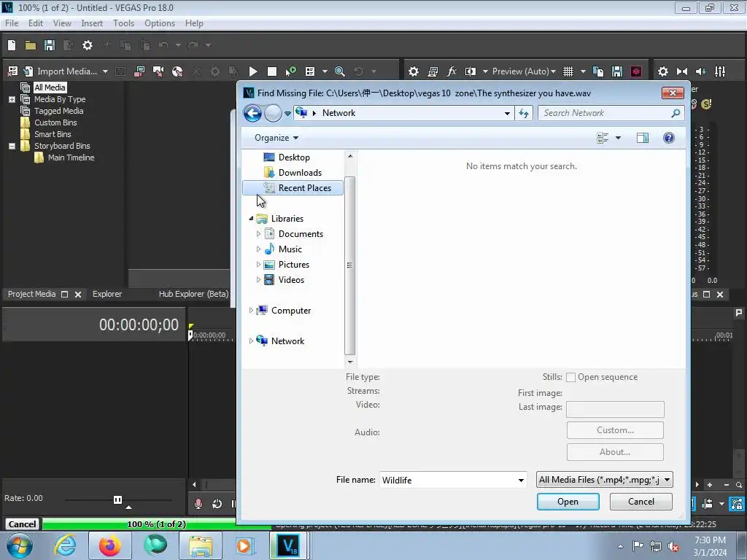Screen dimensions: 747x560
Task: Open the Insert menu
Action: click(x=92, y=23)
